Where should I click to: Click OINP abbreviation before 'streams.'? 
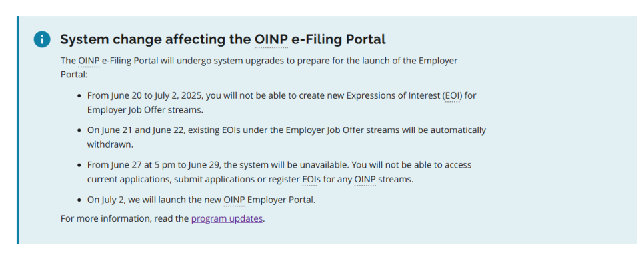(x=365, y=180)
